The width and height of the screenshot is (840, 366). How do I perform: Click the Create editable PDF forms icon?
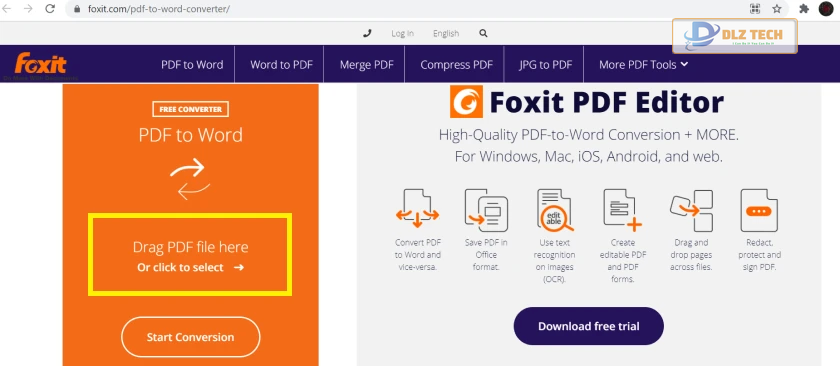[x=622, y=210]
